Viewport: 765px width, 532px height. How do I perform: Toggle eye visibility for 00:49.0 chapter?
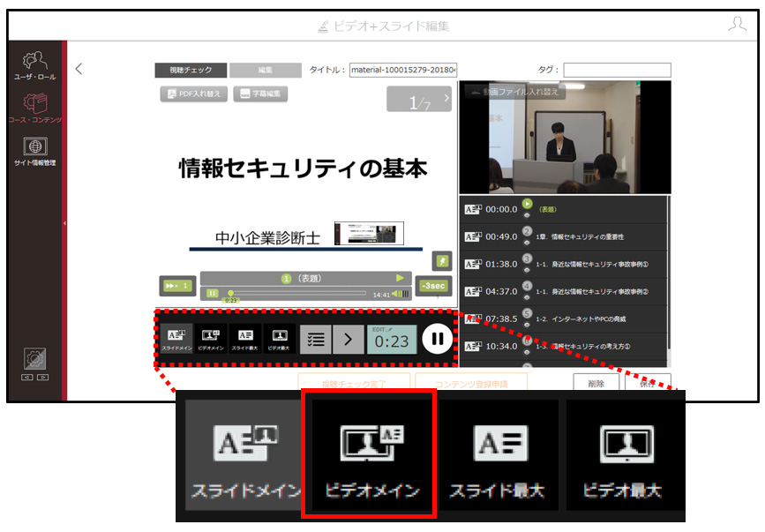pos(527,243)
